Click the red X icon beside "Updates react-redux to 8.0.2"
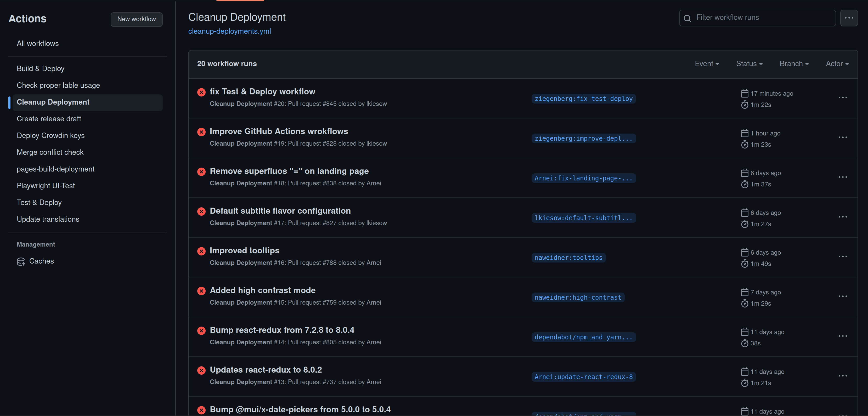Image resolution: width=868 pixels, height=416 pixels. (x=201, y=370)
